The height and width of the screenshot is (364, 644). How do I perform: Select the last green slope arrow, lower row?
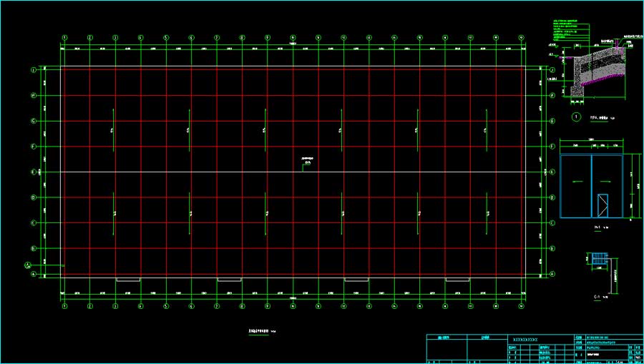tap(488, 212)
